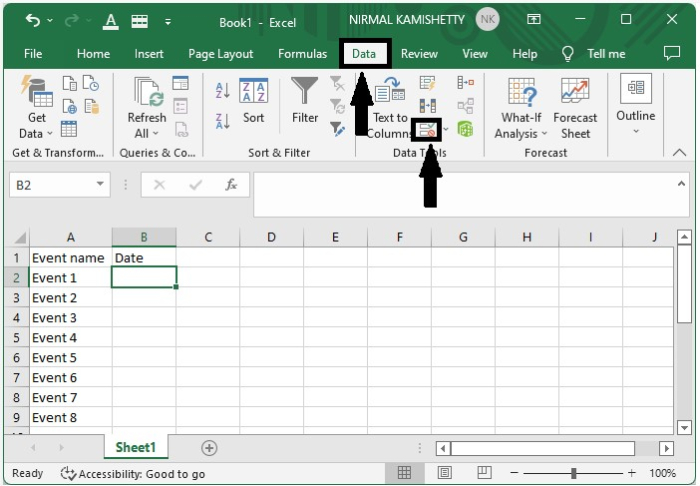The height and width of the screenshot is (486, 700).
Task: Open the File menu
Action: [33, 54]
